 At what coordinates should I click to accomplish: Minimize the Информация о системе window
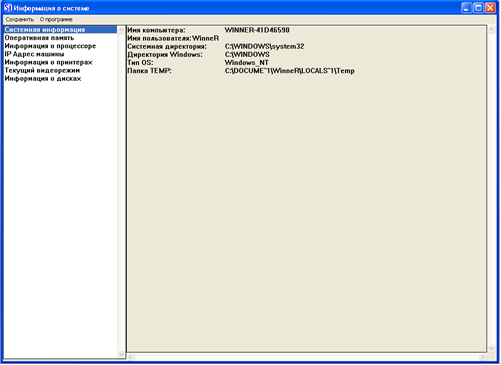click(x=466, y=8)
